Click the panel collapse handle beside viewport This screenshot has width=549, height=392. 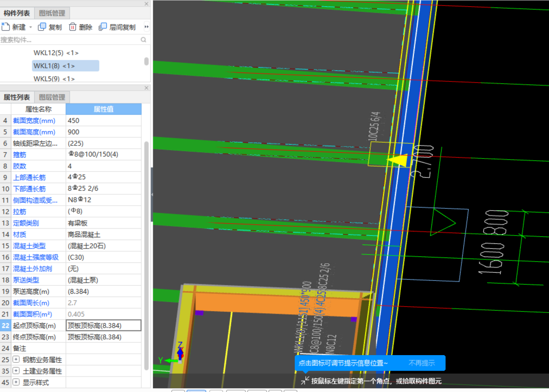click(152, 194)
